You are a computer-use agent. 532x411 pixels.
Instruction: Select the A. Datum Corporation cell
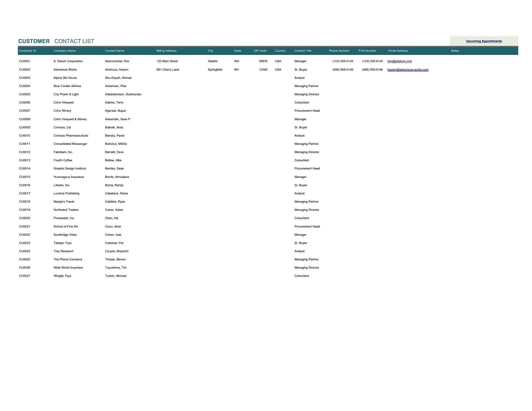[68, 61]
